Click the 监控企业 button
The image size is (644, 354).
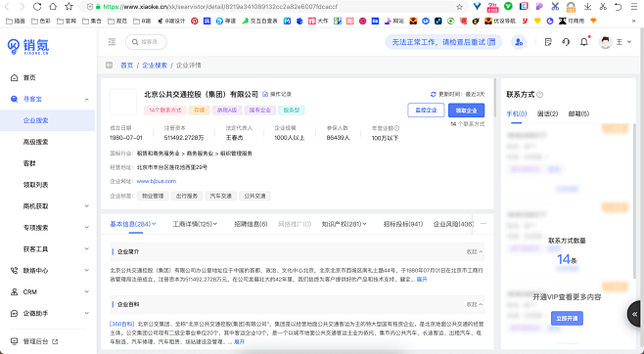426,110
